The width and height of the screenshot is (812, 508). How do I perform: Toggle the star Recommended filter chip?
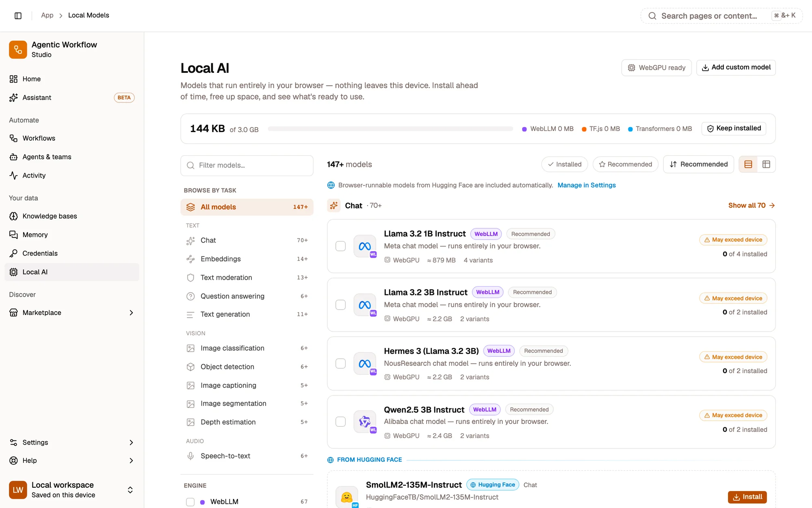[x=625, y=164]
